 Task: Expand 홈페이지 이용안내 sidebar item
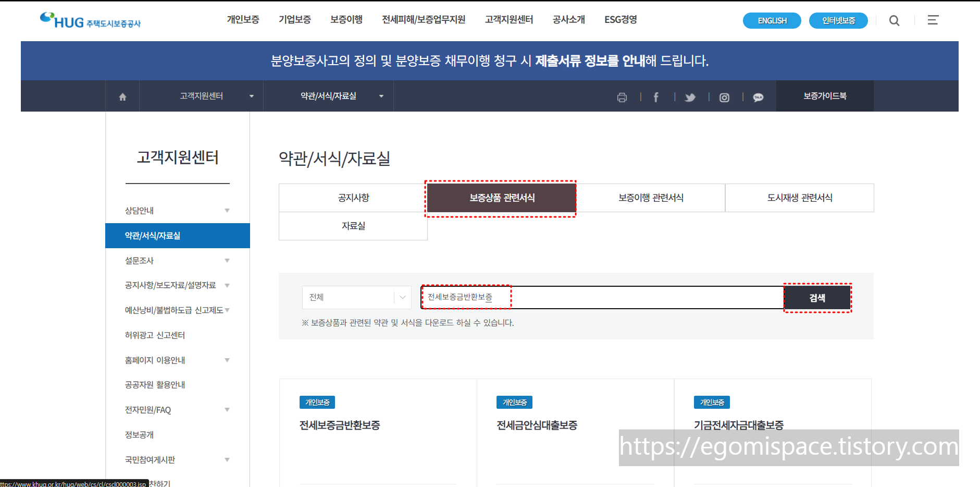click(177, 360)
